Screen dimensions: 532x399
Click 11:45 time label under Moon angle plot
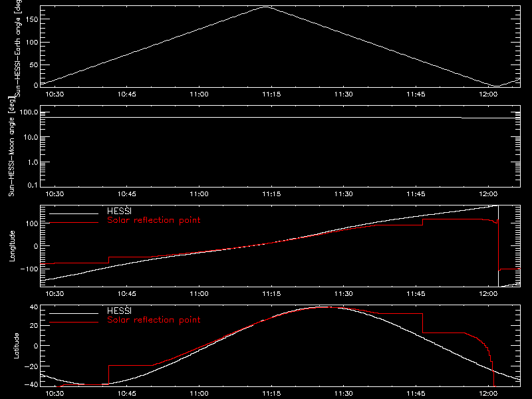click(416, 194)
